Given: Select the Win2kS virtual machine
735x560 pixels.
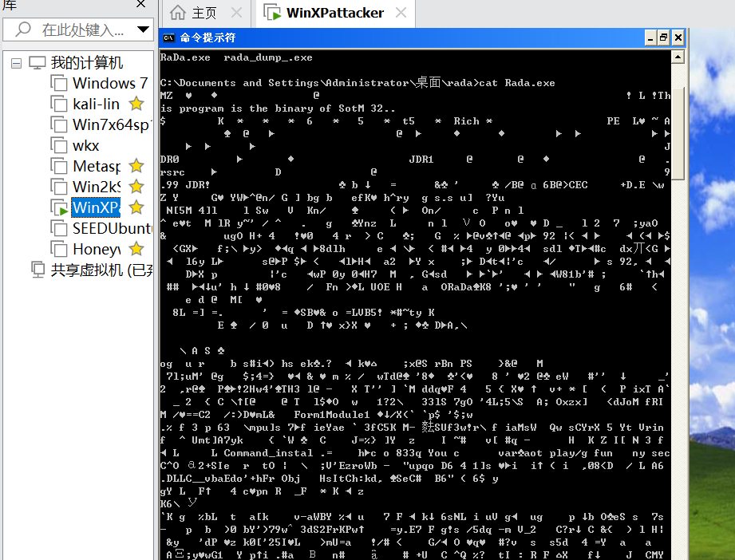Looking at the screenshot, I should pos(97,187).
